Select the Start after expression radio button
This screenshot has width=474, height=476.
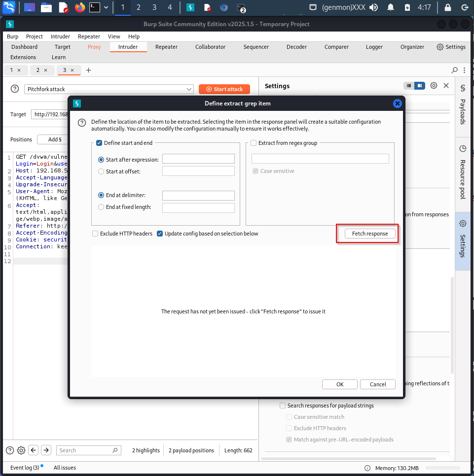(x=101, y=160)
